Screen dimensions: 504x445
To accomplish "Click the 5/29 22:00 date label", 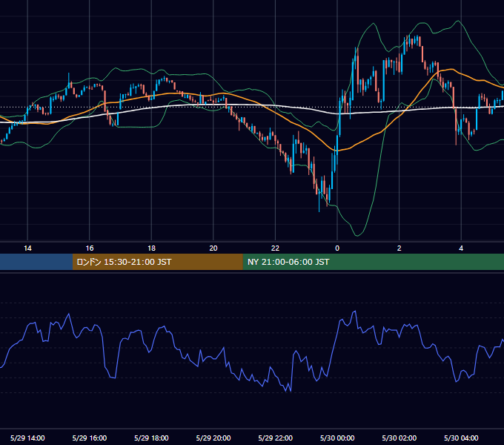I will (276, 438).
